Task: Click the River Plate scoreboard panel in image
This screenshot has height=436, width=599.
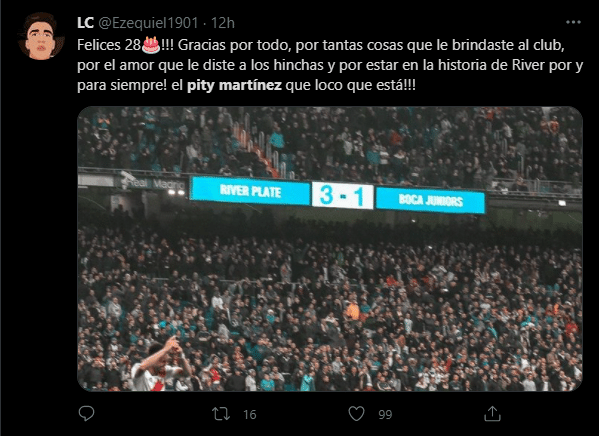Action: pyautogui.click(x=250, y=190)
